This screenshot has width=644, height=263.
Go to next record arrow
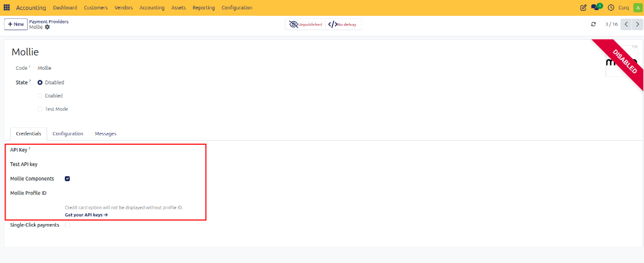pos(637,25)
